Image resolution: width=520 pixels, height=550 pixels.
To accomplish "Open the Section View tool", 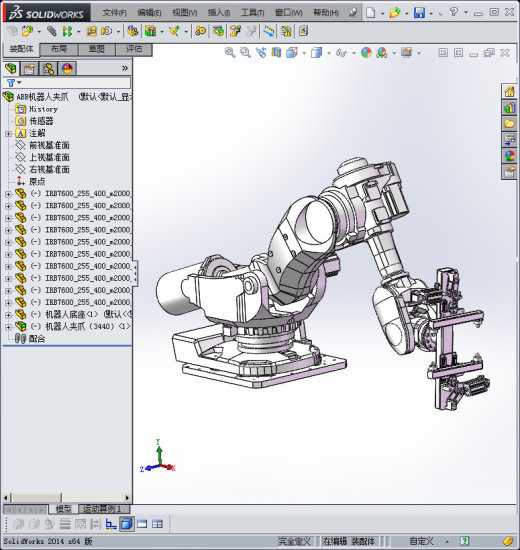I will [x=276, y=53].
